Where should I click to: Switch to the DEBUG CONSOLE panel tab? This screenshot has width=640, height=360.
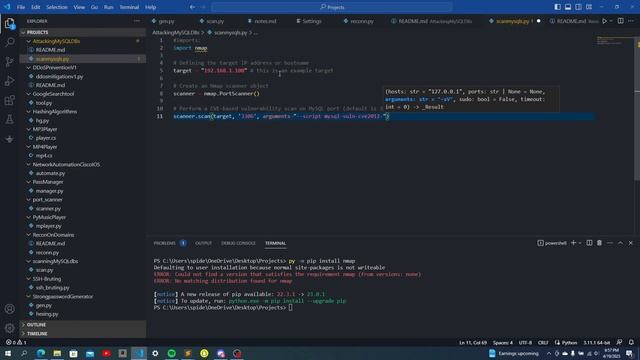pos(238,243)
